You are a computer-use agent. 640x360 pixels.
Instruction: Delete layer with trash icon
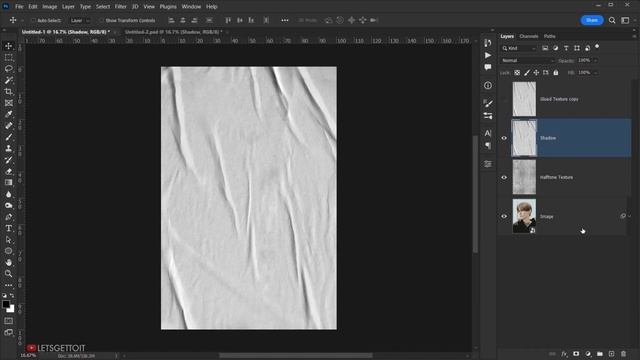623,354
